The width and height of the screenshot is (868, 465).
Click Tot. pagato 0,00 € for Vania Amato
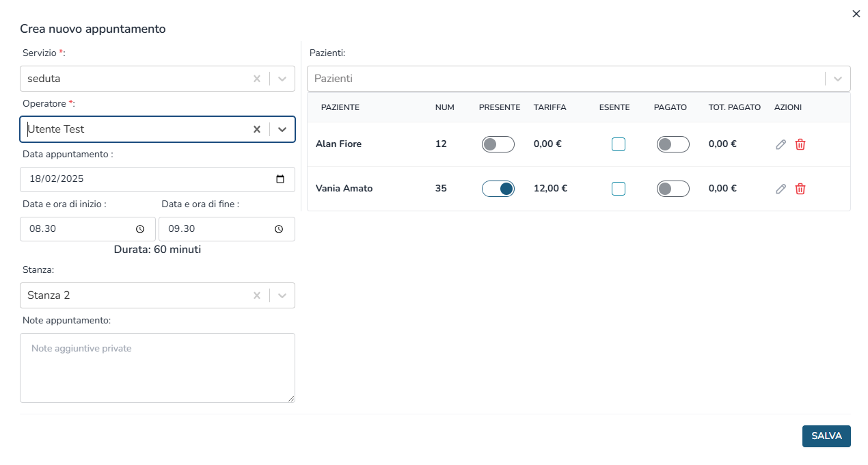click(x=722, y=189)
